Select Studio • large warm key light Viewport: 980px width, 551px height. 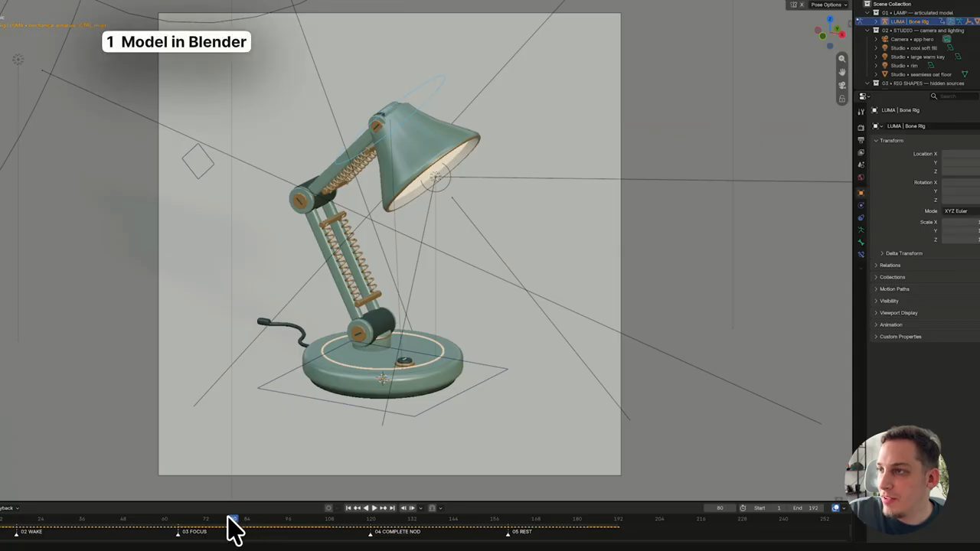coord(917,57)
